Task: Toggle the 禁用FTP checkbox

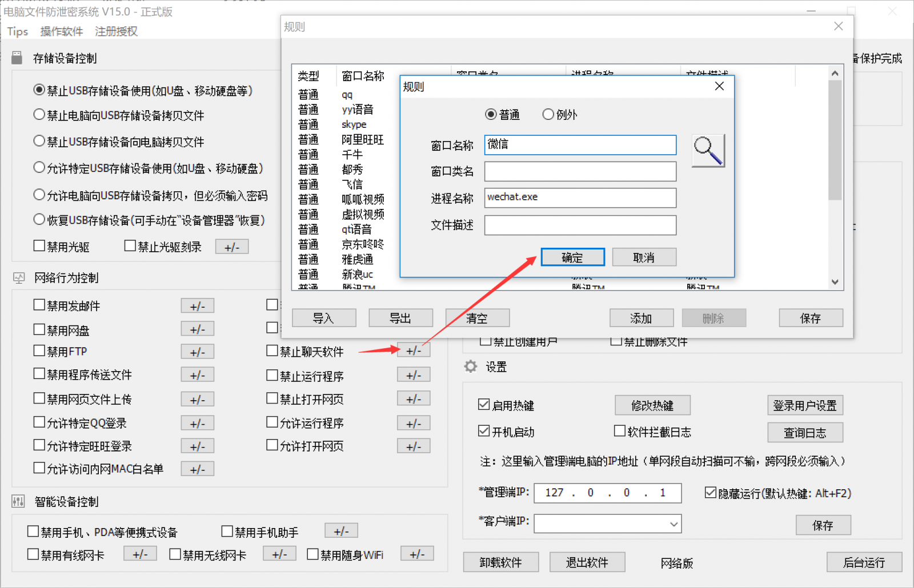Action: pos(39,351)
